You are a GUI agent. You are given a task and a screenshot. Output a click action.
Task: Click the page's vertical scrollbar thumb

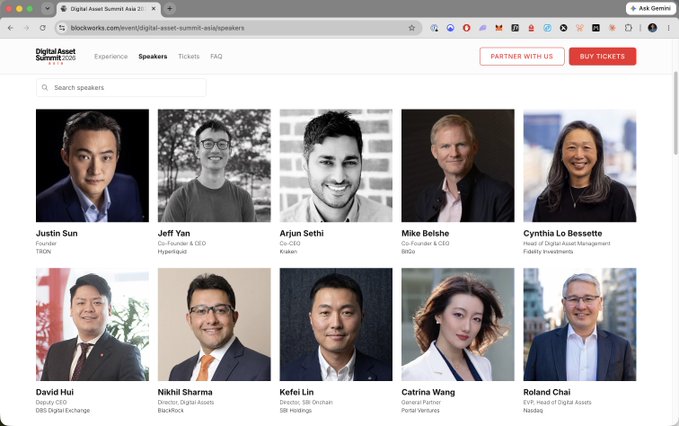(676, 113)
